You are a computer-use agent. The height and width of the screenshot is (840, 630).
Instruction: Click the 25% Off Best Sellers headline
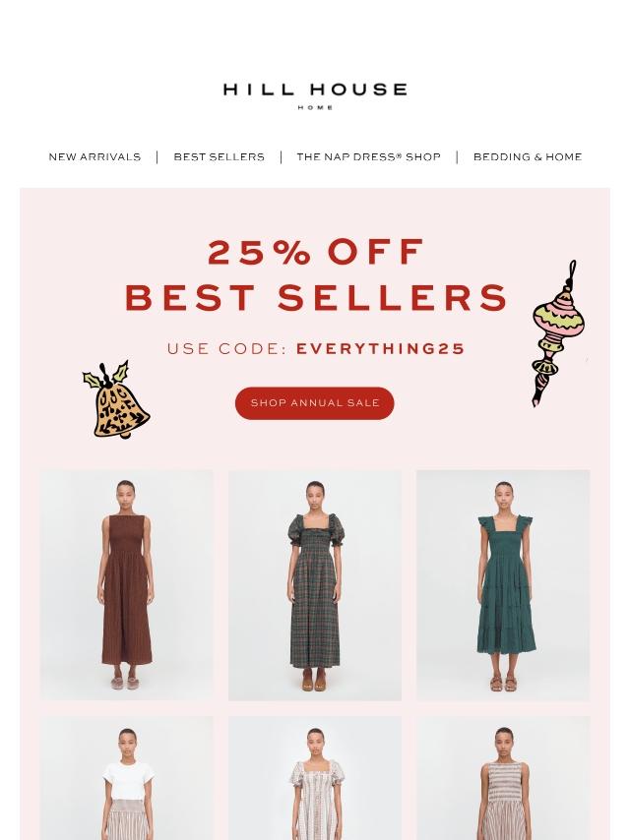pos(316,274)
